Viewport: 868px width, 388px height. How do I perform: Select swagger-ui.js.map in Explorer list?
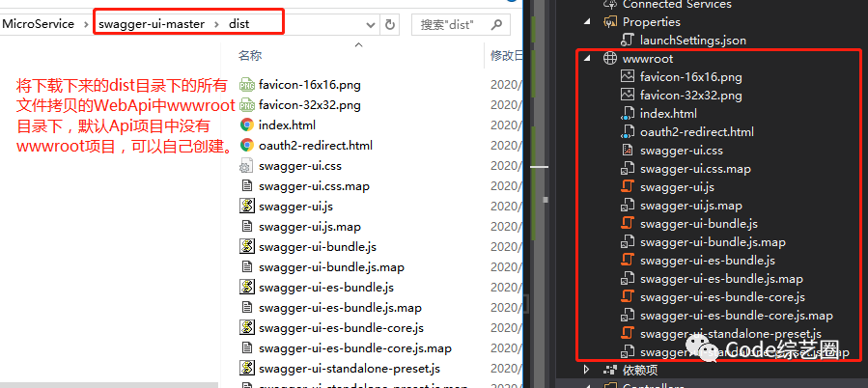[x=309, y=227]
